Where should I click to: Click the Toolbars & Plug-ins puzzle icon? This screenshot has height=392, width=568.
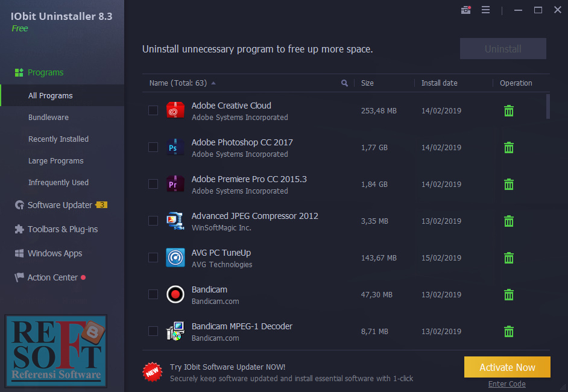tap(19, 229)
